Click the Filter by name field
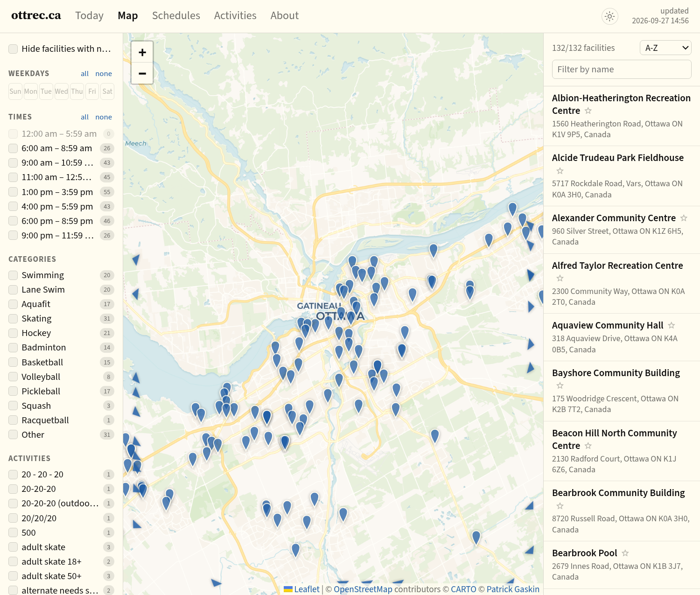This screenshot has width=700, height=595. (622, 70)
